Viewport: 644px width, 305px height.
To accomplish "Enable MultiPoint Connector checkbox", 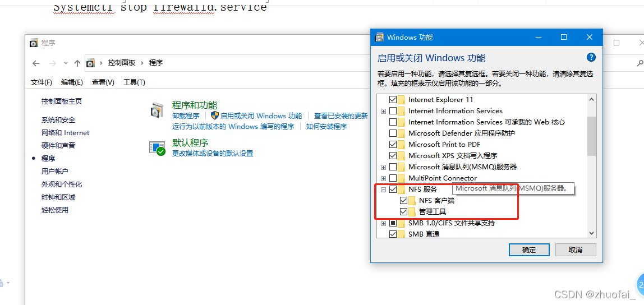I will click(393, 178).
